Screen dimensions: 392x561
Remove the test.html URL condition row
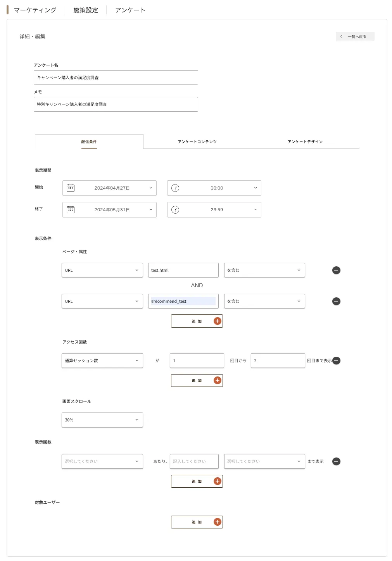(x=336, y=270)
